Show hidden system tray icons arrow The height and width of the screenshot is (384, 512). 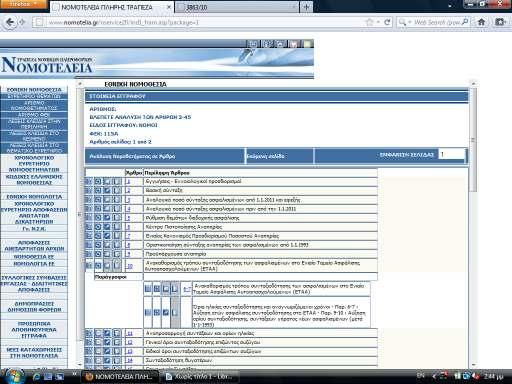(x=434, y=377)
